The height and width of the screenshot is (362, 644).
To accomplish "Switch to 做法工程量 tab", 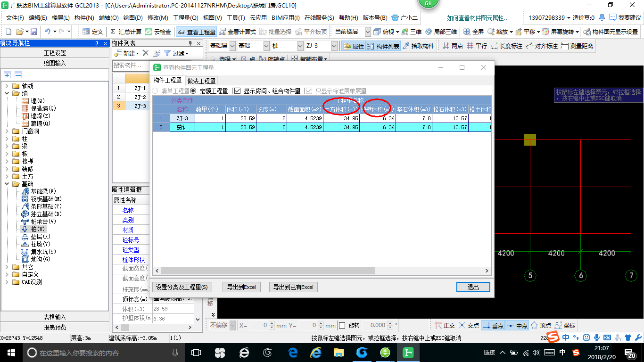I will [x=201, y=81].
